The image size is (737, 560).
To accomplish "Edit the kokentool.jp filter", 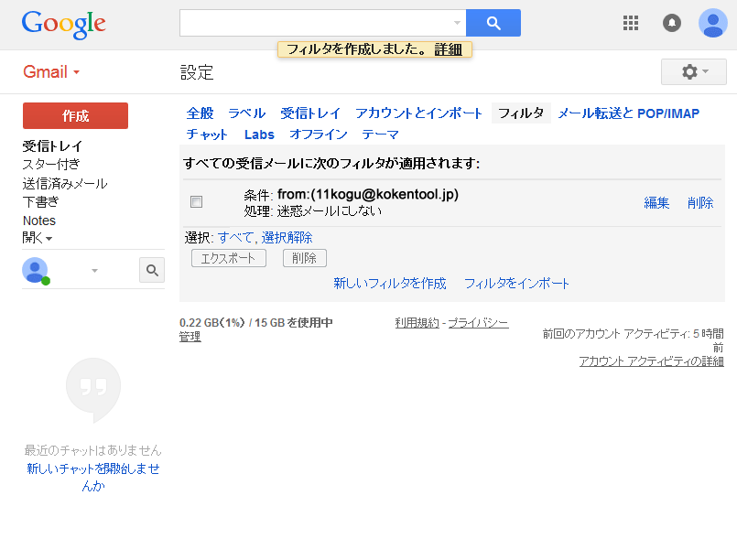I will (656, 202).
